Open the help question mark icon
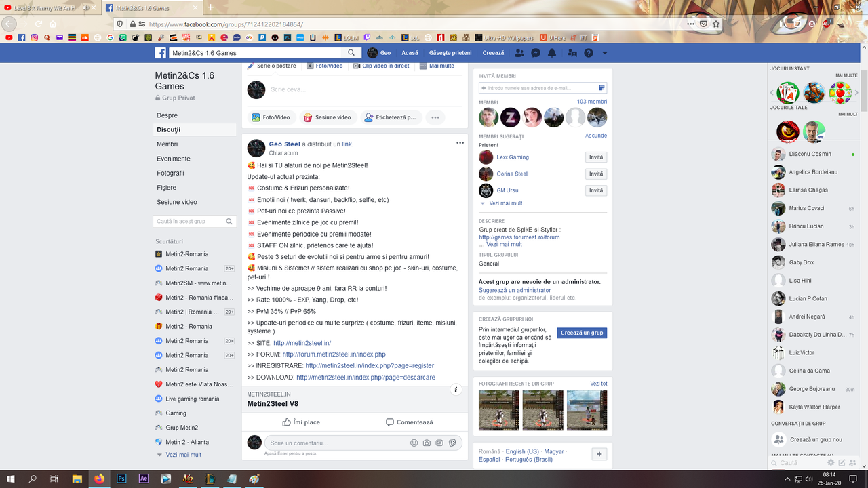 tap(589, 53)
